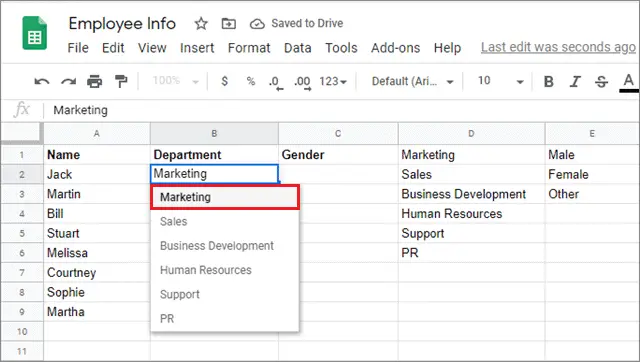Open the Tools menu
The image size is (640, 362).
point(341,48)
